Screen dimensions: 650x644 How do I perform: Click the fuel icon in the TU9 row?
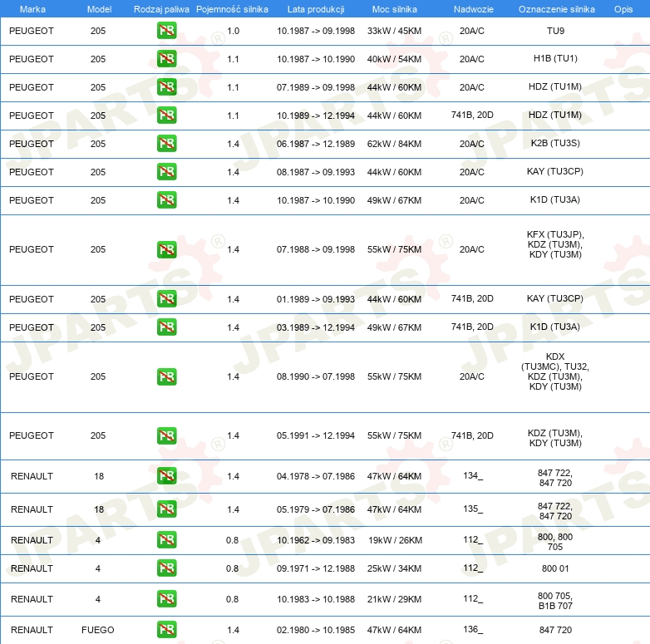166,31
